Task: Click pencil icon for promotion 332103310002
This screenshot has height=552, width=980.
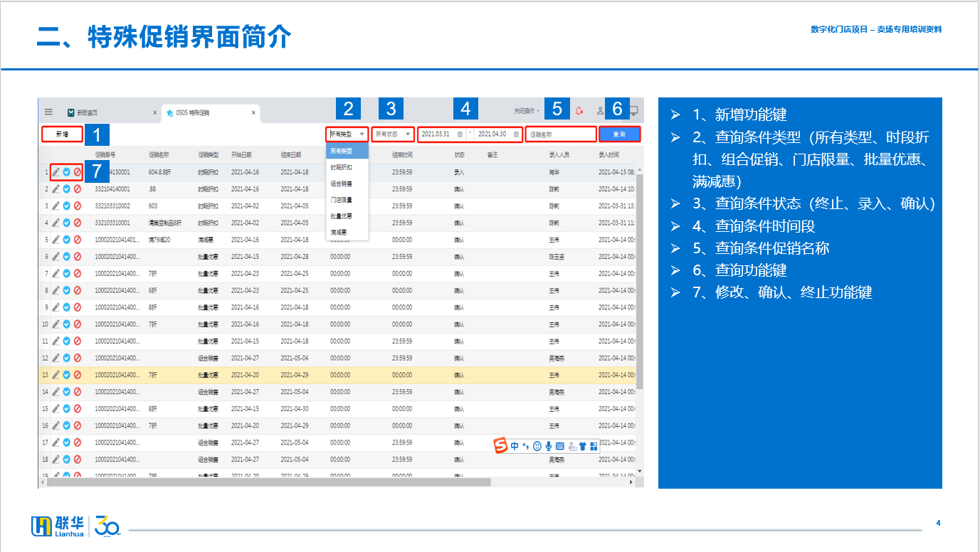Action: 56,206
